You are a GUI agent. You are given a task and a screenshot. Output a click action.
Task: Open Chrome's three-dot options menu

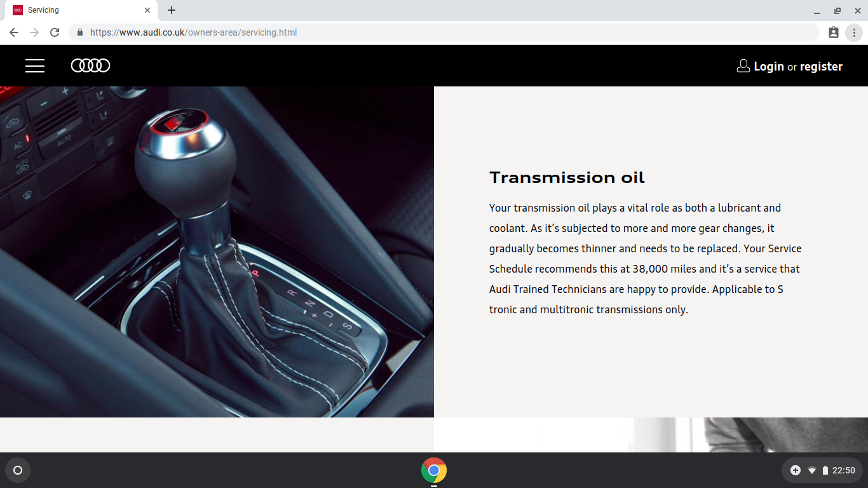(854, 32)
